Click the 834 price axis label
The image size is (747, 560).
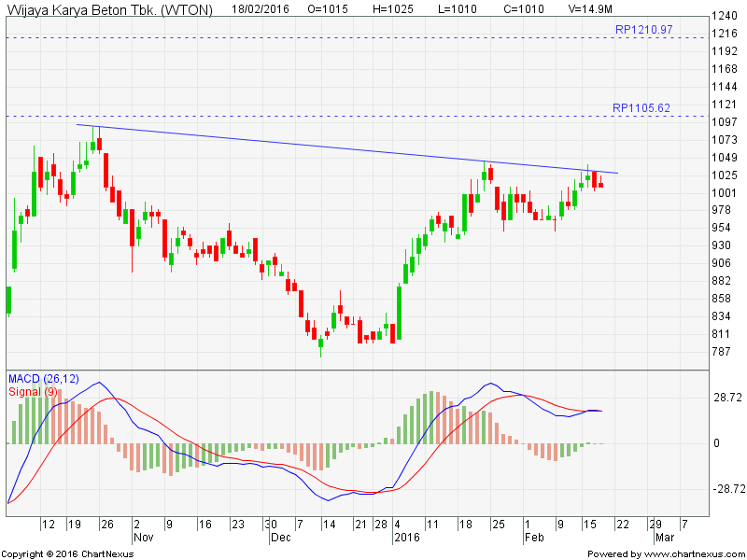pyautogui.click(x=721, y=316)
